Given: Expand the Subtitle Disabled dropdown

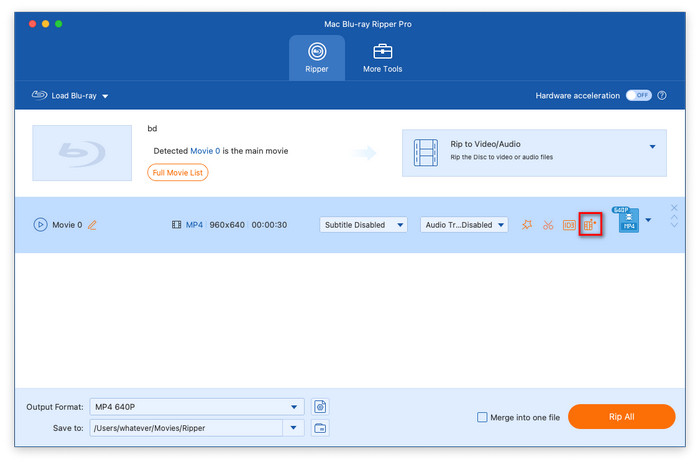Looking at the screenshot, I should 363,225.
